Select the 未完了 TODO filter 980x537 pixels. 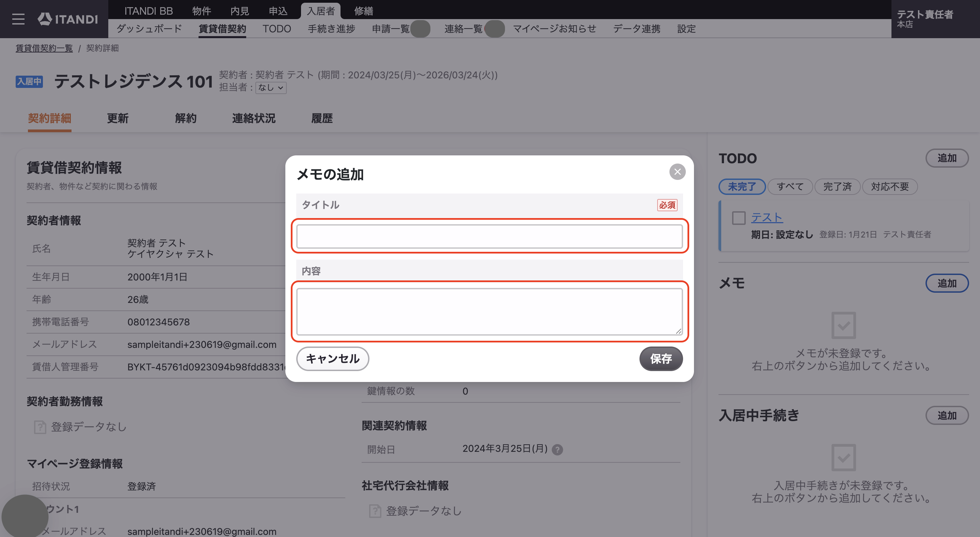[742, 186]
